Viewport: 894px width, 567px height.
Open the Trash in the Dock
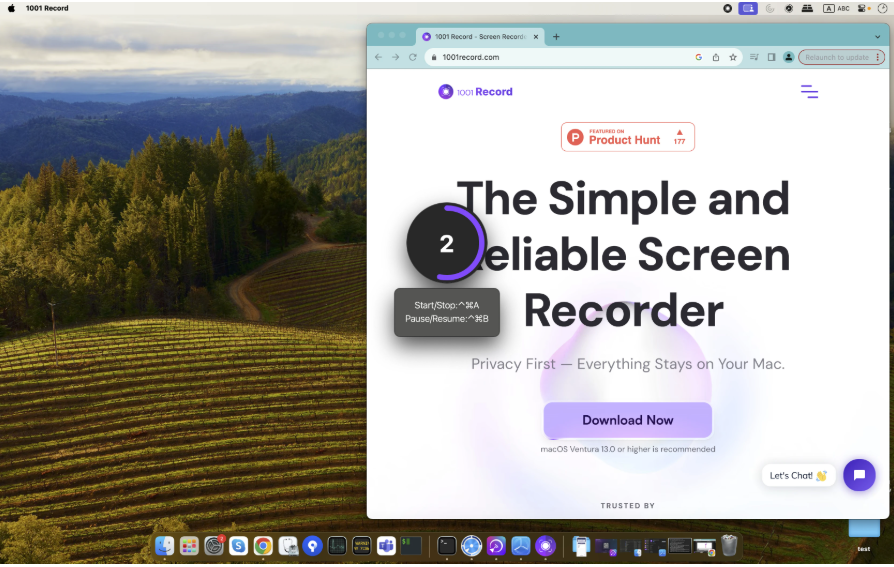(729, 545)
